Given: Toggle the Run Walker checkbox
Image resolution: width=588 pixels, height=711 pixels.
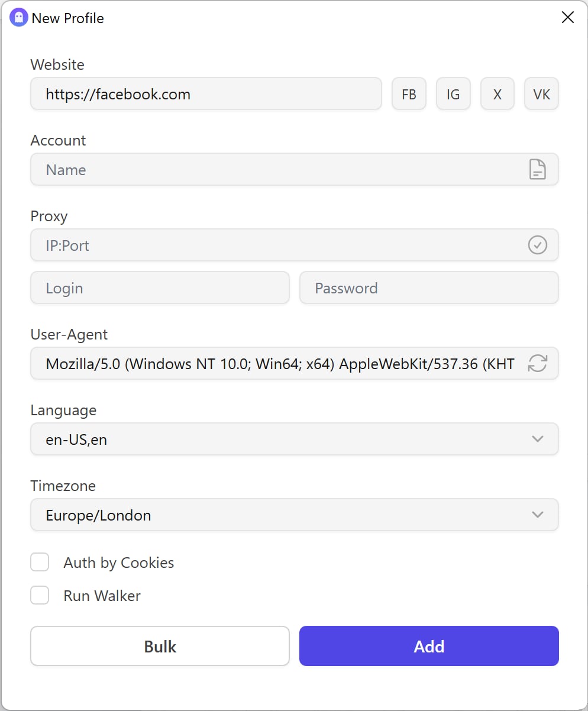Looking at the screenshot, I should point(40,595).
